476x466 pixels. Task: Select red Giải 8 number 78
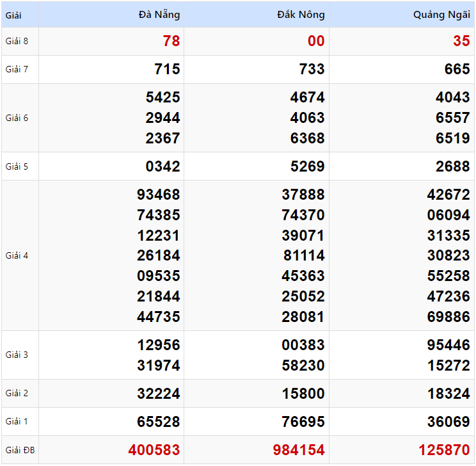(171, 42)
